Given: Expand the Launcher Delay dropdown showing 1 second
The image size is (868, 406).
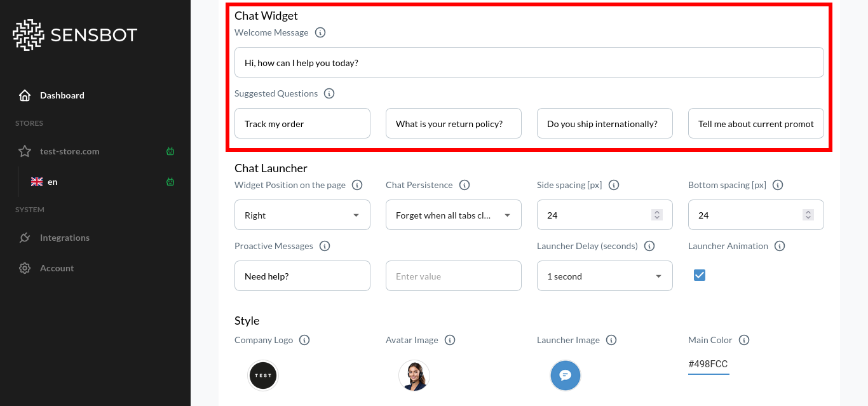Looking at the screenshot, I should pos(604,276).
